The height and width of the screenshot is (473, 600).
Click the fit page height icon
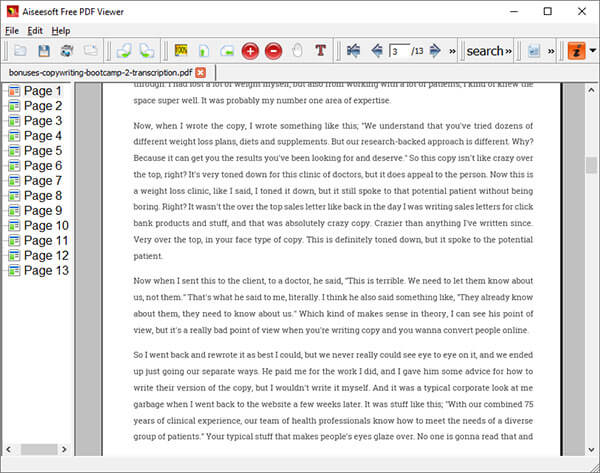(204, 51)
